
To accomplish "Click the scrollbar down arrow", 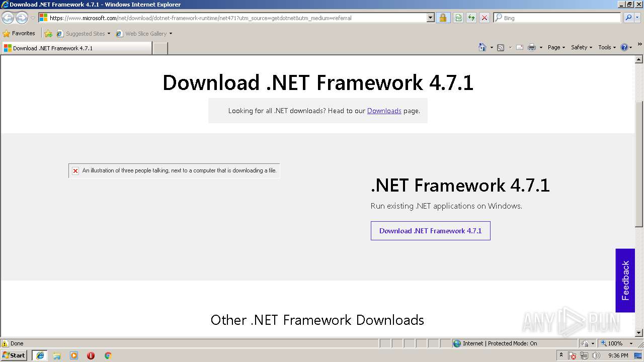I will click(x=639, y=333).
